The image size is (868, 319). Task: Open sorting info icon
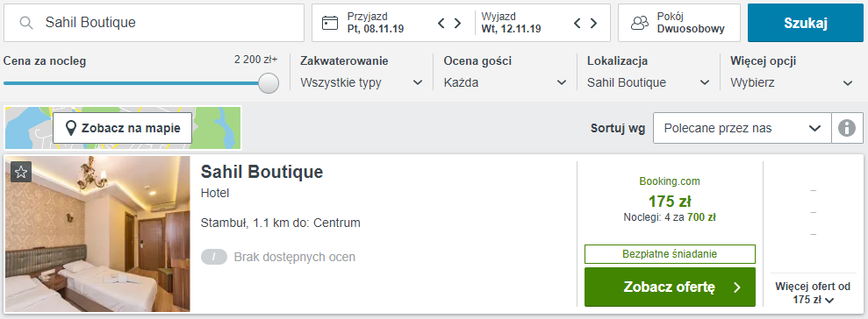847,128
